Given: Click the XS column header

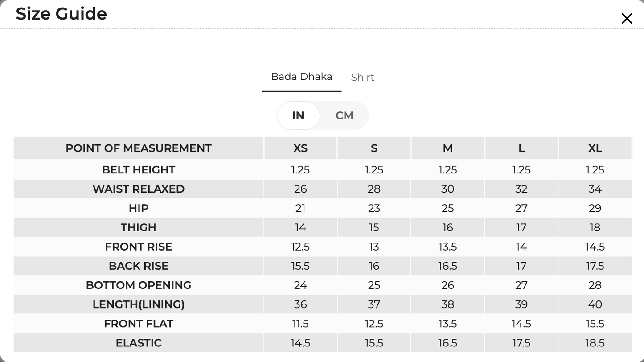Looking at the screenshot, I should (300, 148).
